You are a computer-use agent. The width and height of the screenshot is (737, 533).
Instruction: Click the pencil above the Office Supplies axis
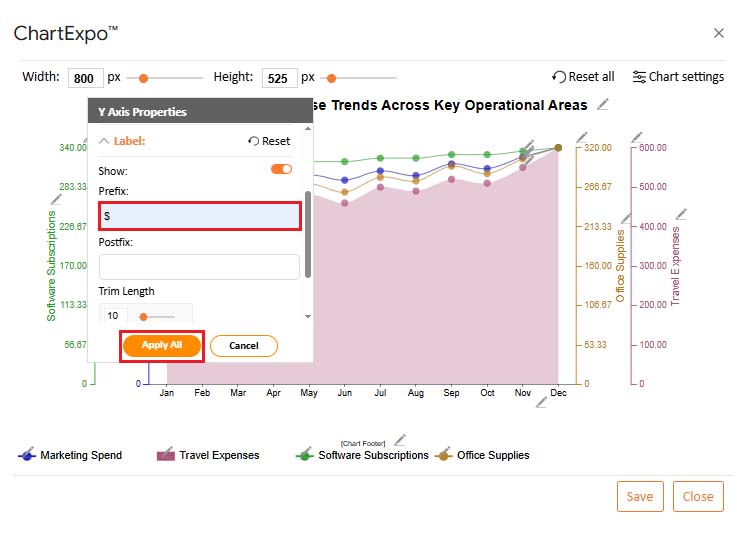tap(583, 136)
